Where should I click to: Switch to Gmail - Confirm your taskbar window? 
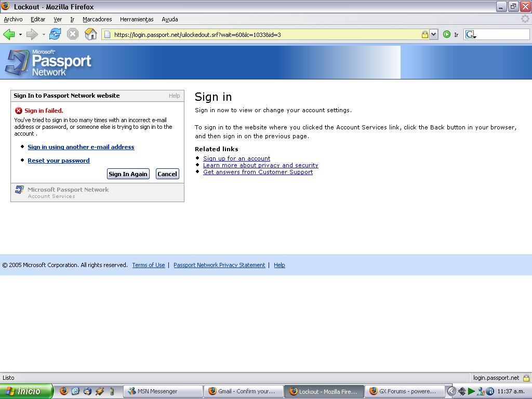click(x=243, y=391)
